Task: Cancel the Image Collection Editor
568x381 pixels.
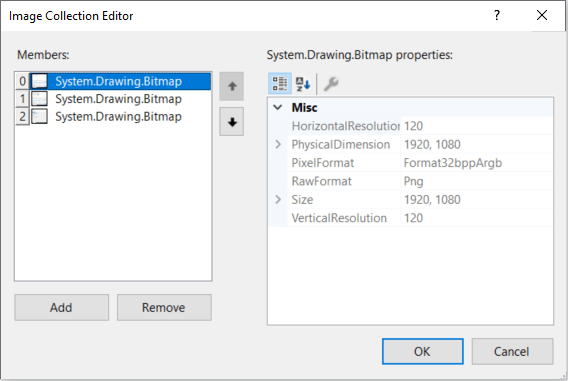Action: coord(512,351)
